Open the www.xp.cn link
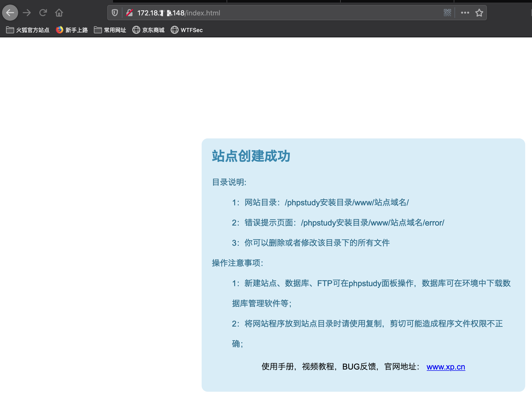Image resolution: width=532 pixels, height=393 pixels. tap(446, 367)
